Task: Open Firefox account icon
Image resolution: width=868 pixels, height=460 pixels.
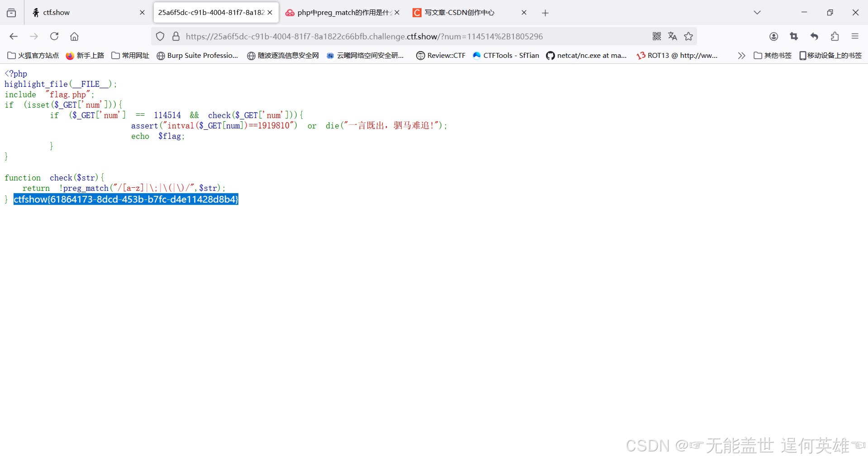Action: pyautogui.click(x=774, y=36)
